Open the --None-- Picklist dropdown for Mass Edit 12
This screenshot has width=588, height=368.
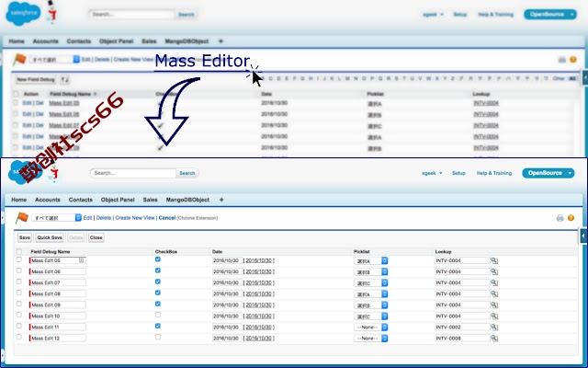371,339
